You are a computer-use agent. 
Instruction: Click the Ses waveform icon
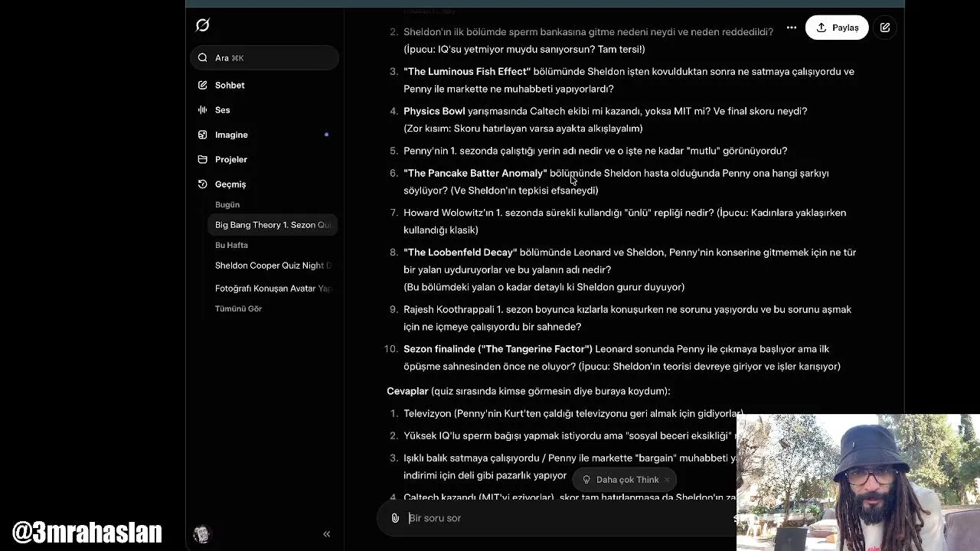click(x=202, y=110)
